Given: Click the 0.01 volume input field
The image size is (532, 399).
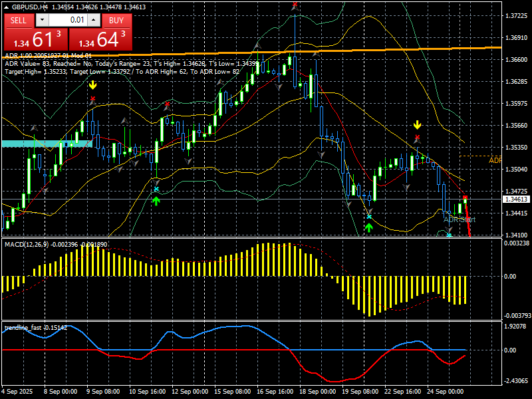Looking at the screenshot, I should [x=68, y=20].
